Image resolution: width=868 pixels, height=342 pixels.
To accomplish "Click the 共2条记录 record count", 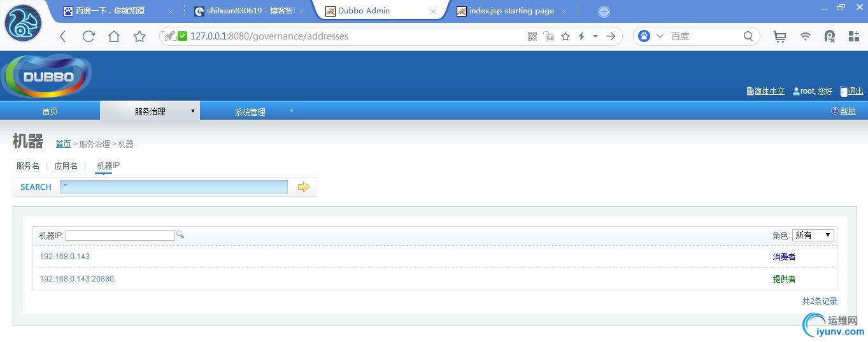I will point(820,301).
